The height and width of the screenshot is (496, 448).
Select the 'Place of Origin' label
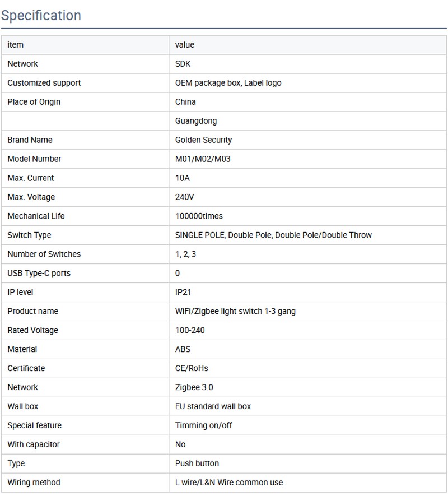(x=34, y=102)
